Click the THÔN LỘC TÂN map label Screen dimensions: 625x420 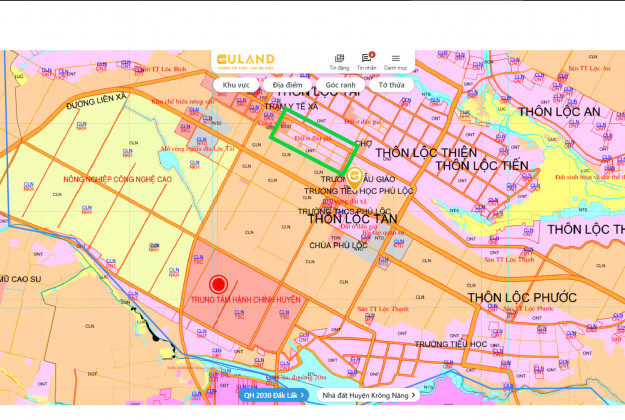(x=353, y=219)
